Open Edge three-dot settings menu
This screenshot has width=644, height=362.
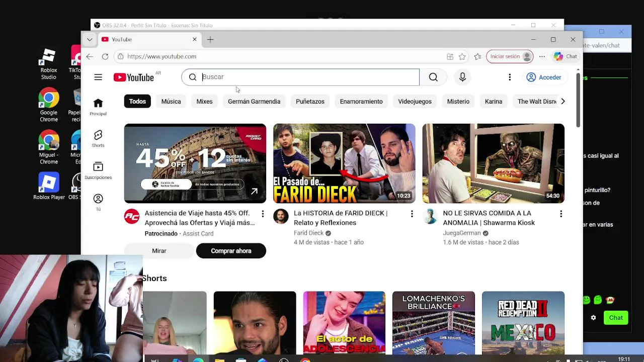click(x=542, y=56)
